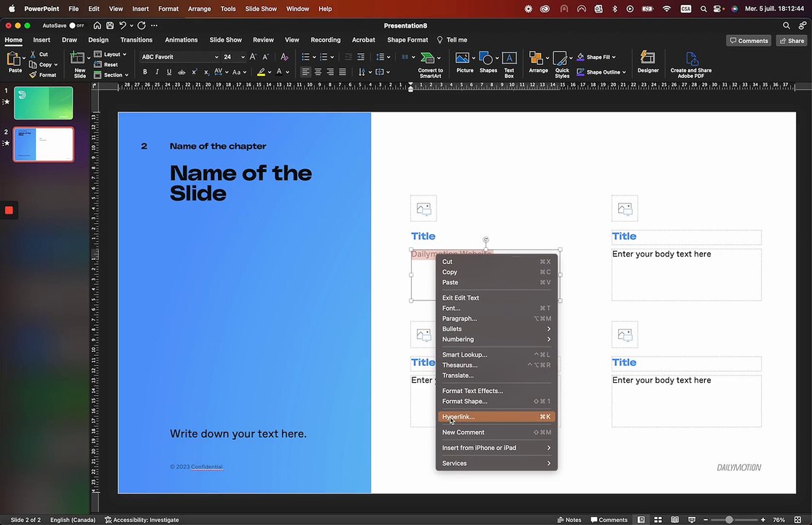The height and width of the screenshot is (525, 812).
Task: Click the Picture insert icon
Action: click(462, 58)
